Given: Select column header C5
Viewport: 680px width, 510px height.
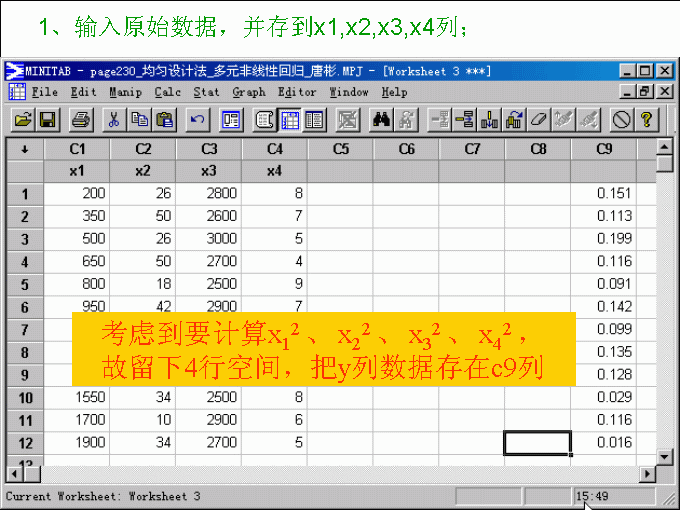Looking at the screenshot, I should click(340, 149).
